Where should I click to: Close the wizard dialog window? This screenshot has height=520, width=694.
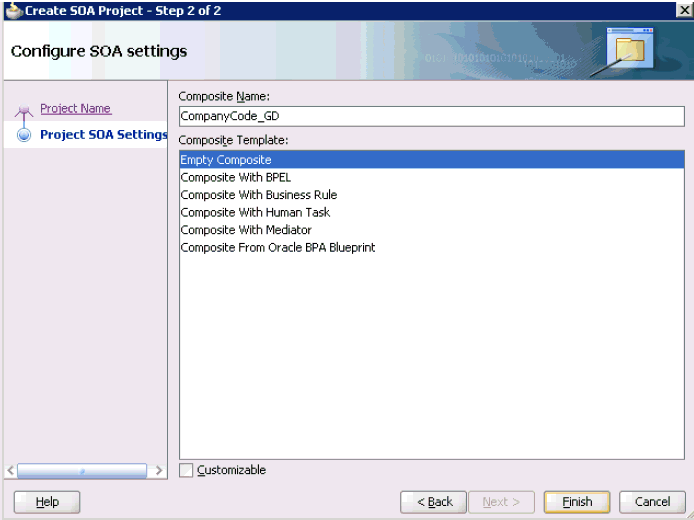pos(684,10)
